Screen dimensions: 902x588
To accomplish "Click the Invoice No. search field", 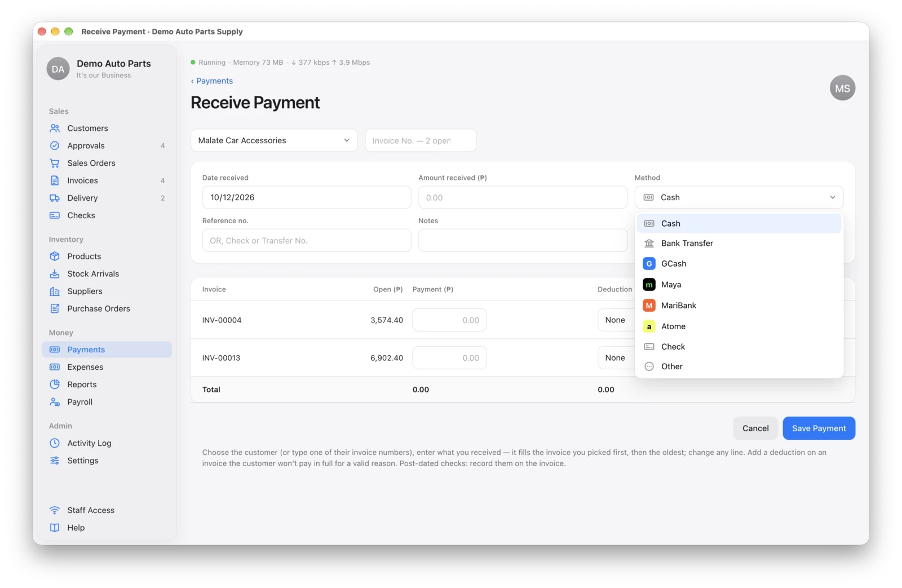I will click(421, 141).
